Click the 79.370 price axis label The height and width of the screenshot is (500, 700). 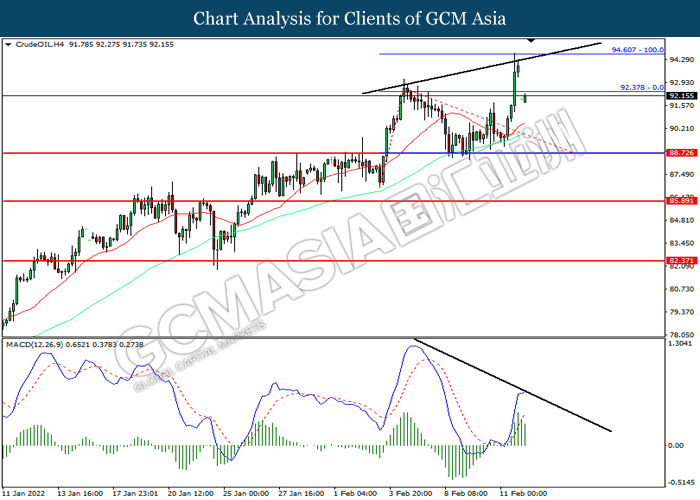[681, 312]
